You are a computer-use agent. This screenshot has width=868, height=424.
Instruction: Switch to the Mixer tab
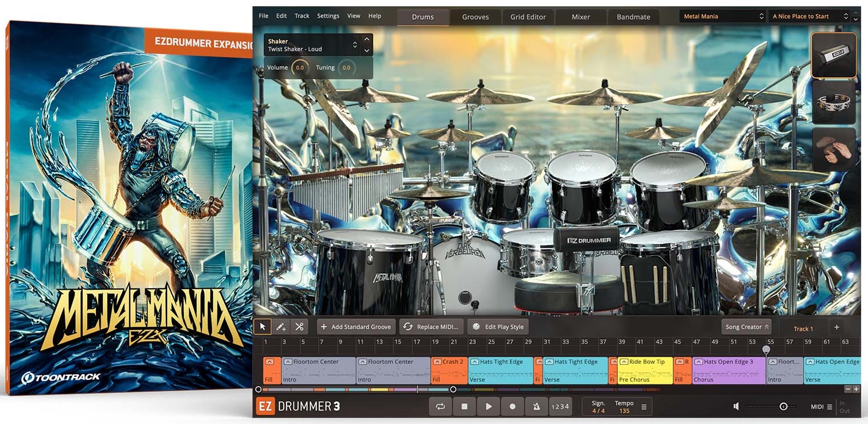(x=581, y=17)
